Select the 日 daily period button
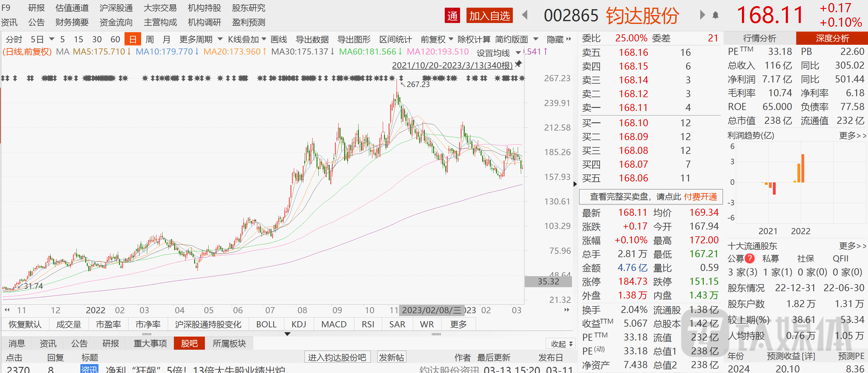 [133, 40]
